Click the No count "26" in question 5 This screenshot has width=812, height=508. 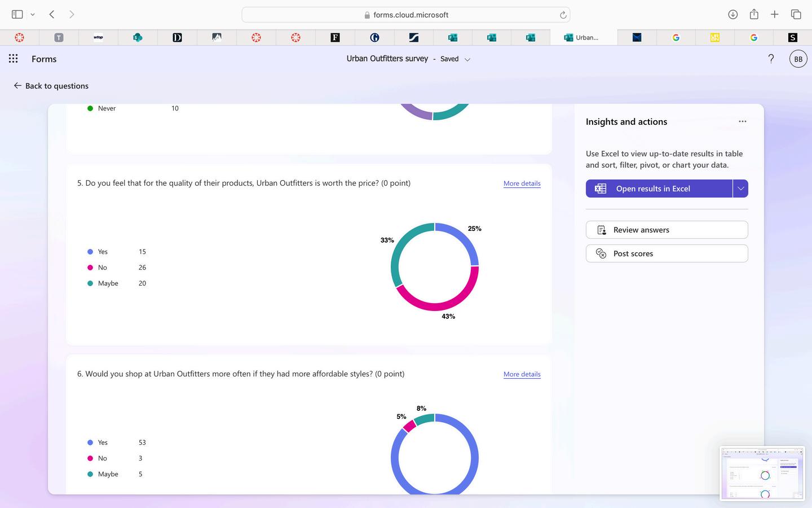(x=142, y=268)
